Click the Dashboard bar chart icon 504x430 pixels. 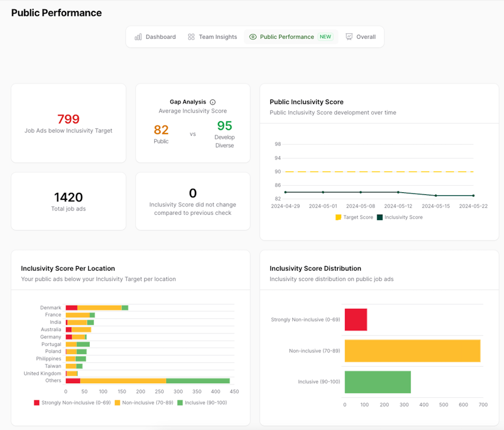click(138, 37)
